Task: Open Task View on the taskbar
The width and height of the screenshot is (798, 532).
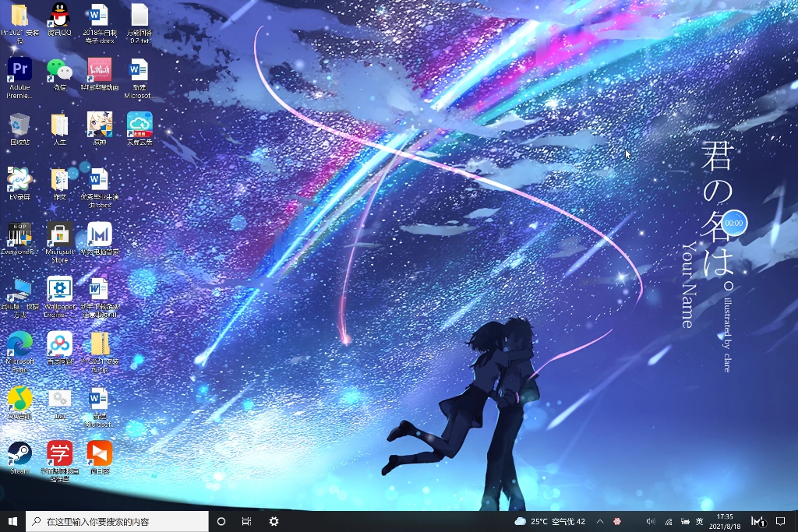Action: (247, 521)
